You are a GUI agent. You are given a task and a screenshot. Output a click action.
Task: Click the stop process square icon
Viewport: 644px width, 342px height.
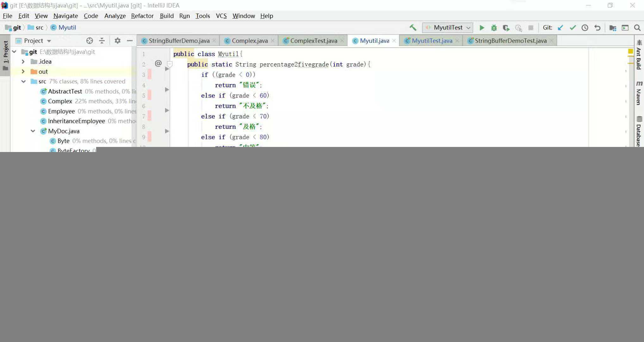point(531,28)
